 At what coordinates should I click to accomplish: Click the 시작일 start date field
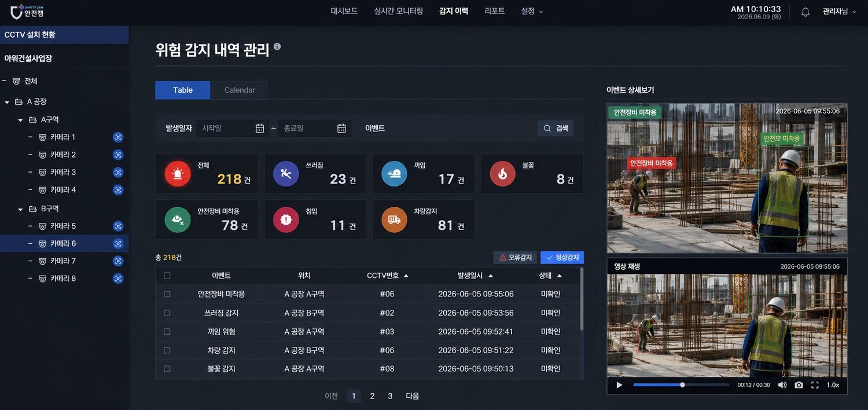point(232,129)
